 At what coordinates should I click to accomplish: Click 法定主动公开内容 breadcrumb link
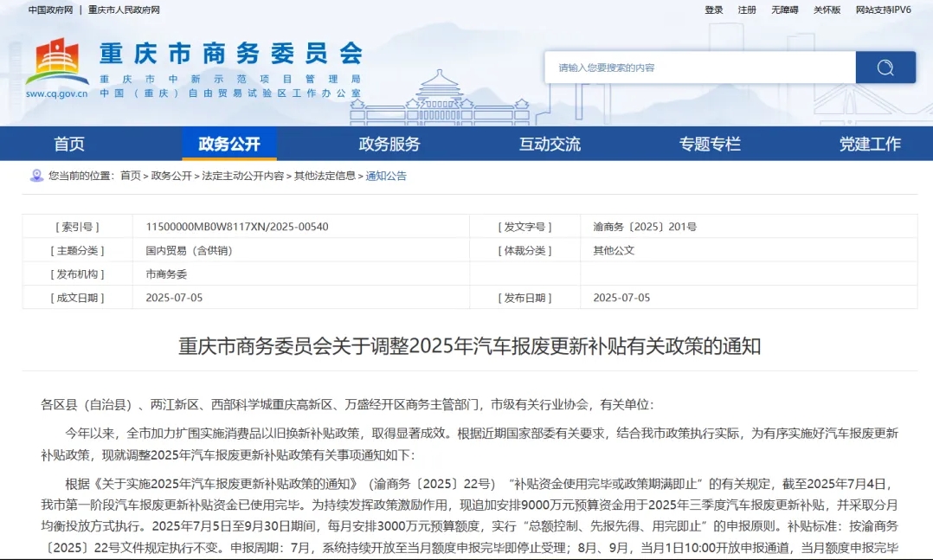(x=242, y=176)
